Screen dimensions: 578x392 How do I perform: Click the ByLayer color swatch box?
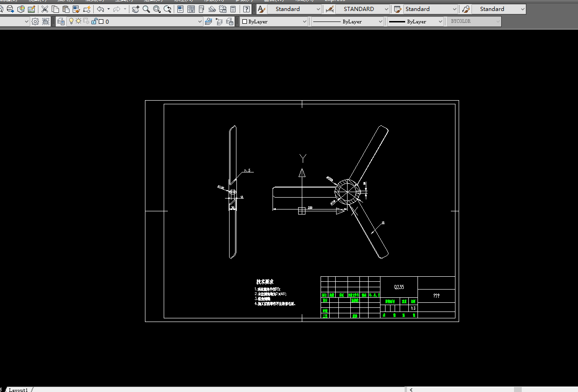pos(245,21)
